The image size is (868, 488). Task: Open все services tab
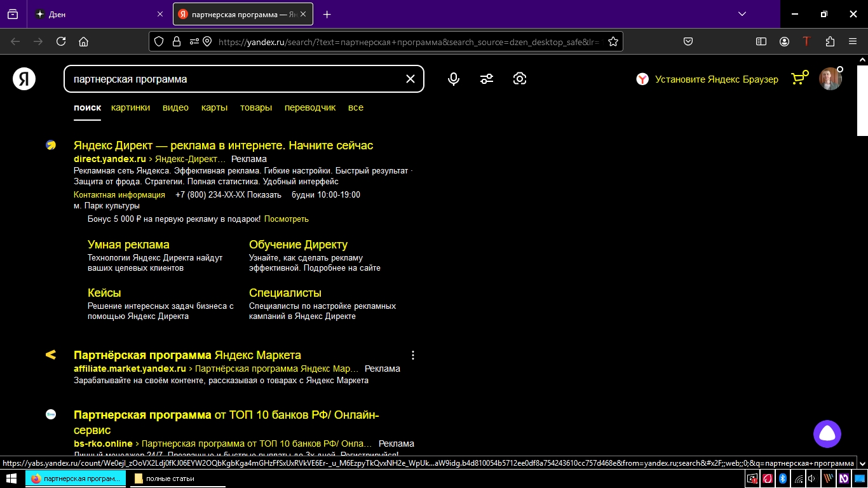pos(356,107)
